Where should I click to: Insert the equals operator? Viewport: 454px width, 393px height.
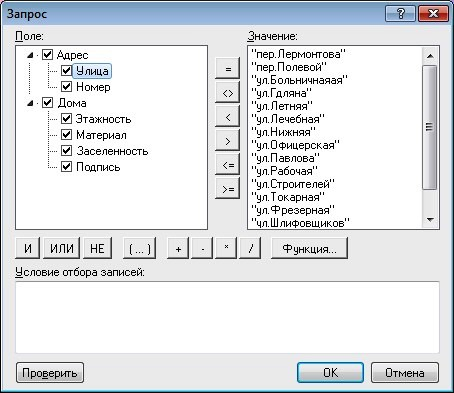point(228,69)
